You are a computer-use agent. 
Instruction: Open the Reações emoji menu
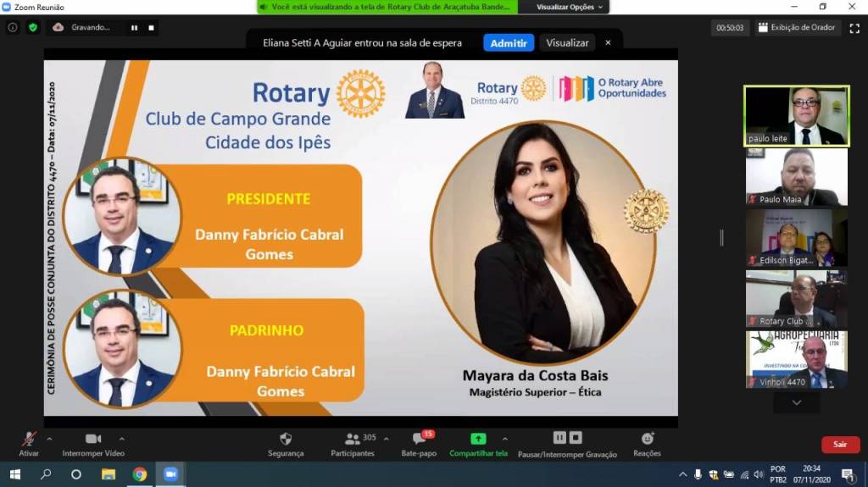[x=647, y=439]
